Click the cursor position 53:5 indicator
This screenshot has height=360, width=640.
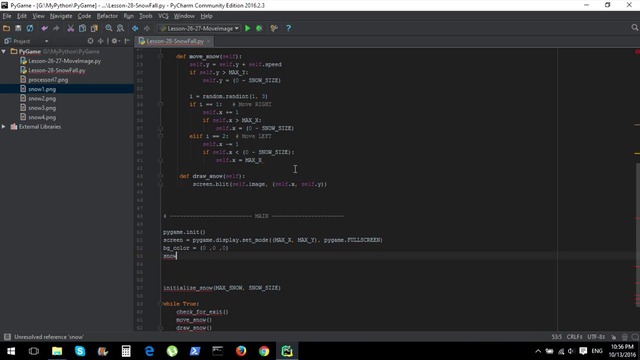[x=557, y=337]
